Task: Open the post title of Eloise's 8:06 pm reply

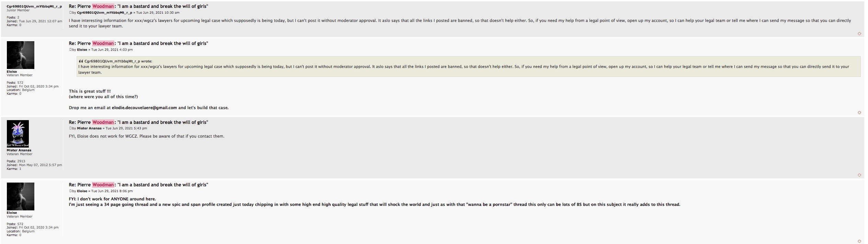Action: pyautogui.click(x=138, y=185)
